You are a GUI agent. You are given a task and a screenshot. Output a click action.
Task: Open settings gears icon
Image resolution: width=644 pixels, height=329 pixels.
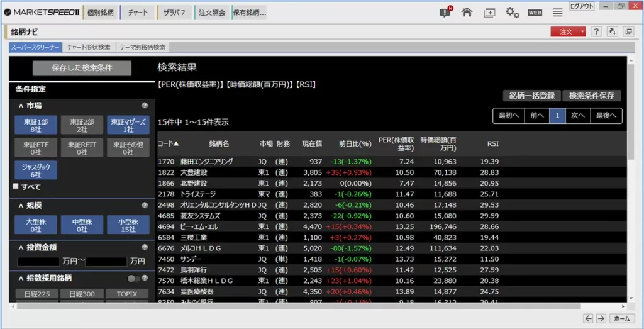pos(512,13)
